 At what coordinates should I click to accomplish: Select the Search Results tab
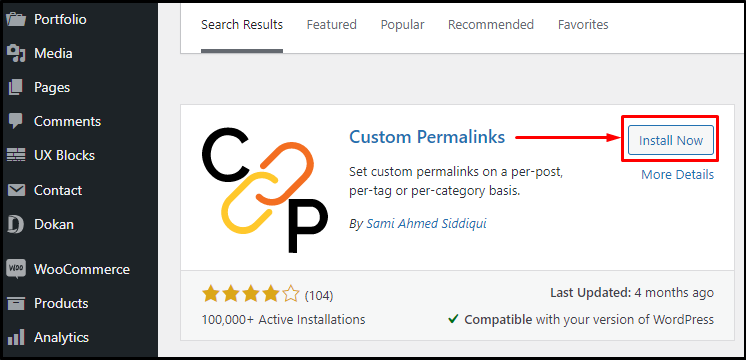point(242,25)
